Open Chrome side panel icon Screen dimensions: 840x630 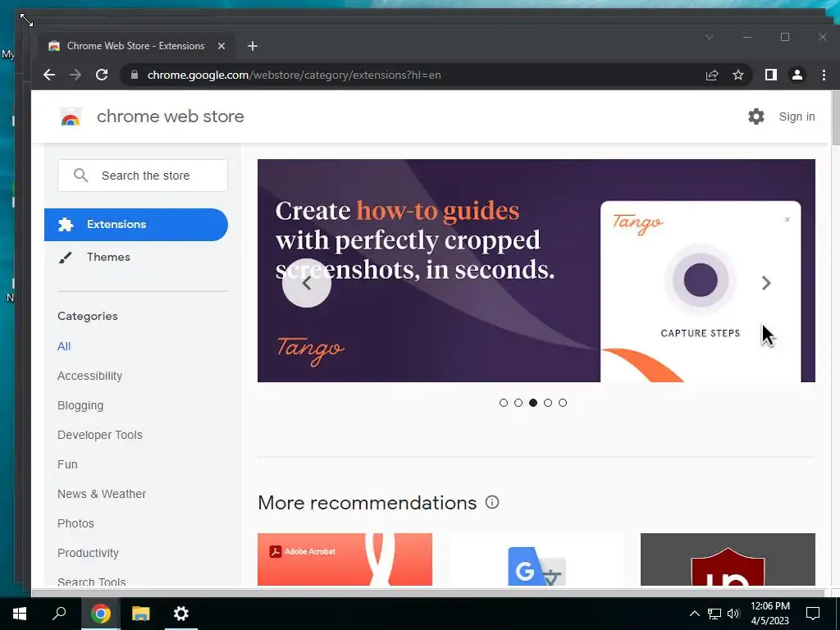[771, 75]
